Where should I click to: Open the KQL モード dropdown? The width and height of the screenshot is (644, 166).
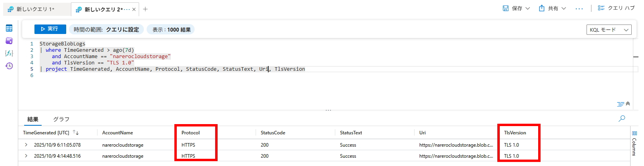point(609,30)
